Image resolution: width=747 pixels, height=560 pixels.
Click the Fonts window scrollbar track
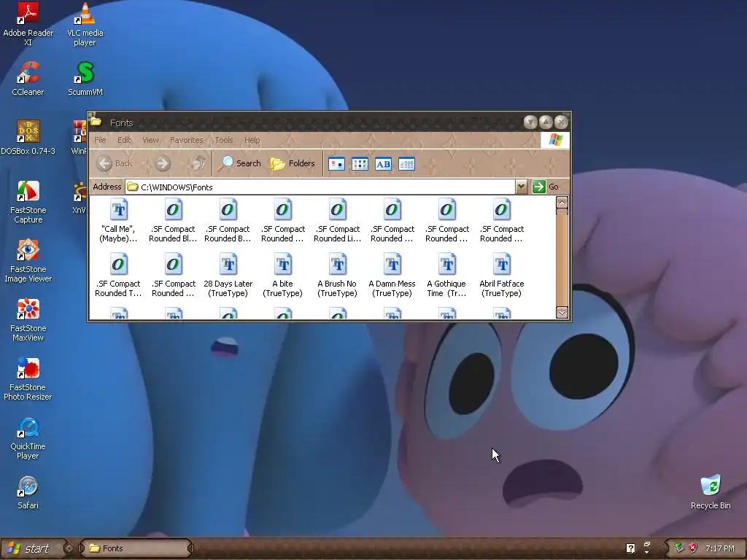coord(562,260)
